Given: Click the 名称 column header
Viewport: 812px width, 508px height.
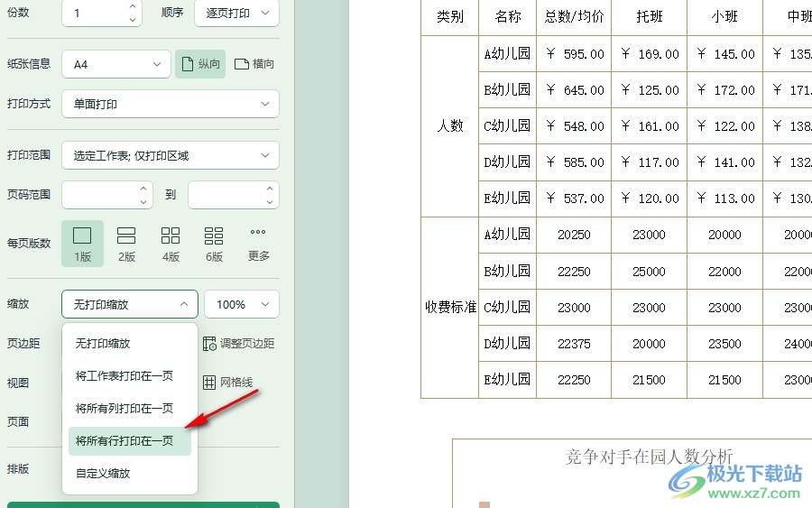Looking at the screenshot, I should click(507, 17).
